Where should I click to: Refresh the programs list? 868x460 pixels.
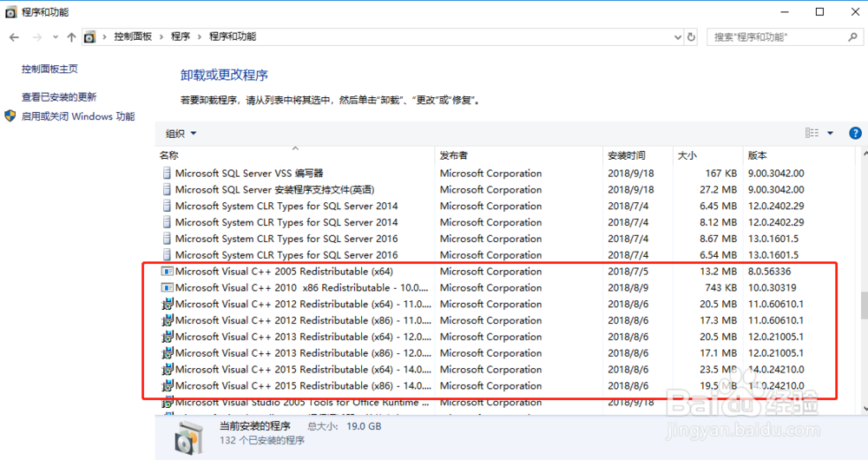(x=692, y=37)
